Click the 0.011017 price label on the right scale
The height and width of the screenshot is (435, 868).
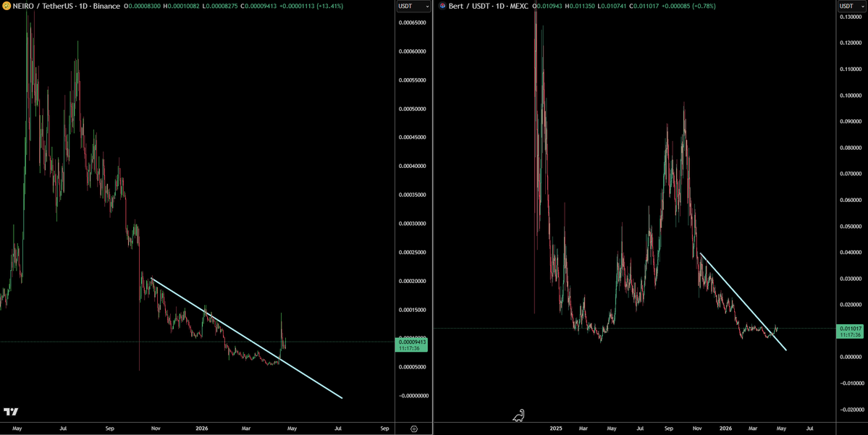851,328
